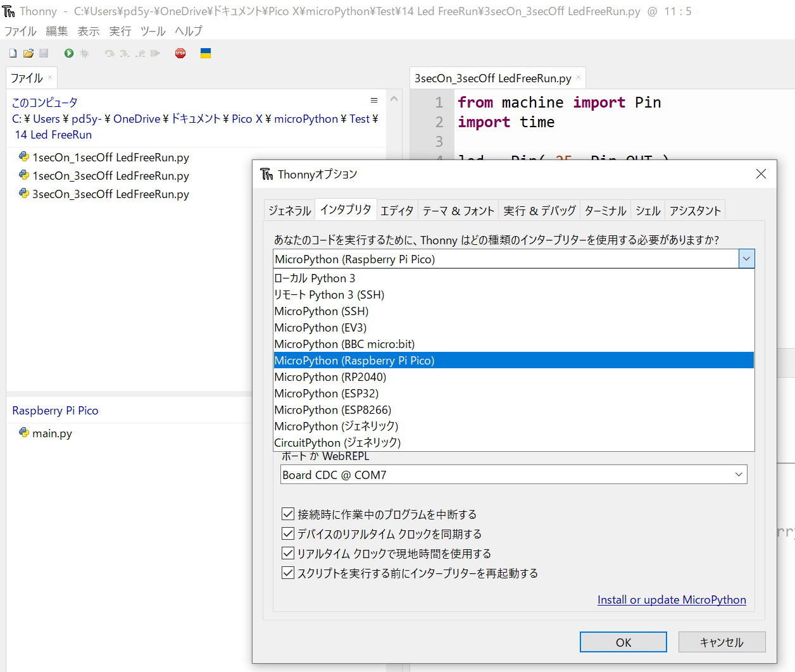
Task: Open the 実行 menu
Action: (120, 31)
